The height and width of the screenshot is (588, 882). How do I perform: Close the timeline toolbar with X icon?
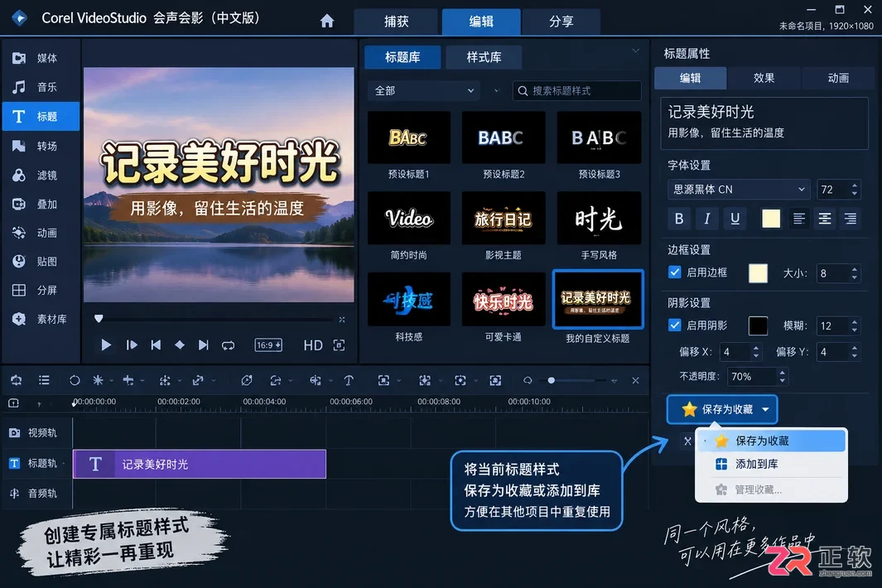(636, 381)
